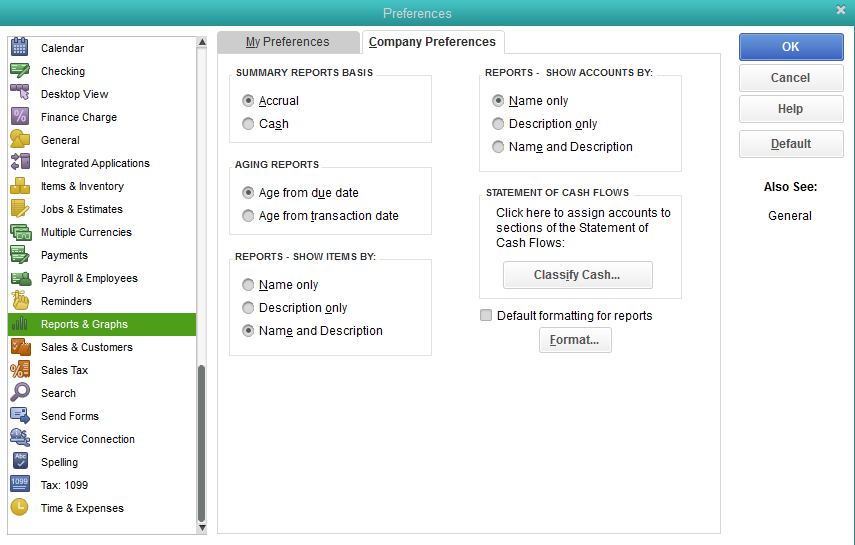The image size is (855, 545).
Task: Switch to Company Preferences tab
Action: coord(432,42)
